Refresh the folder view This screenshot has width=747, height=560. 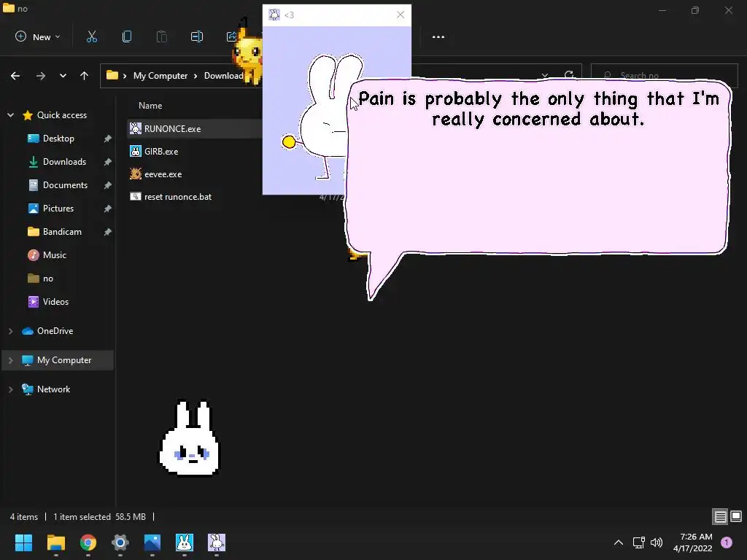[x=569, y=75]
